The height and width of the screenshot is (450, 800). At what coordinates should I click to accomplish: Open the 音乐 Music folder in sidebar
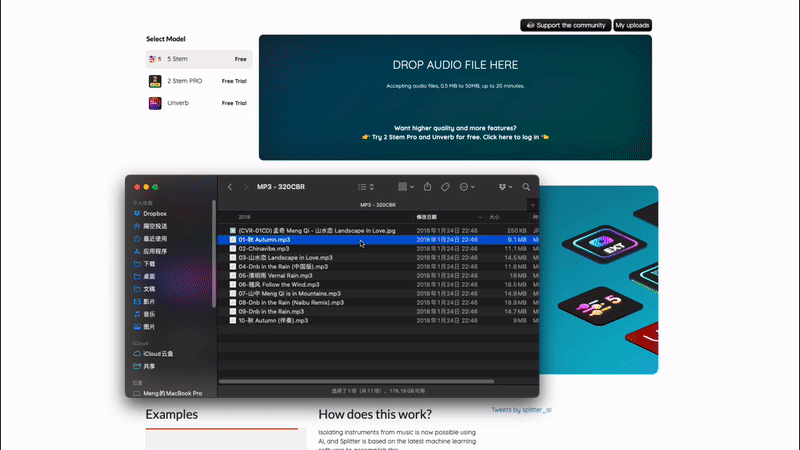[148, 314]
